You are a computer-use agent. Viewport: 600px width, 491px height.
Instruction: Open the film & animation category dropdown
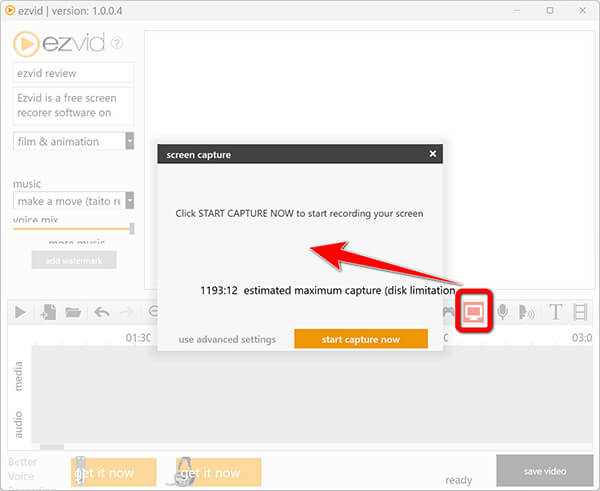(130, 141)
